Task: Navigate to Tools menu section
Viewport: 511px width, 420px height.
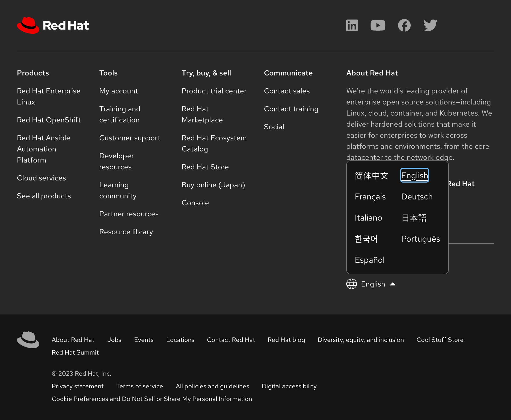Action: 109,73
